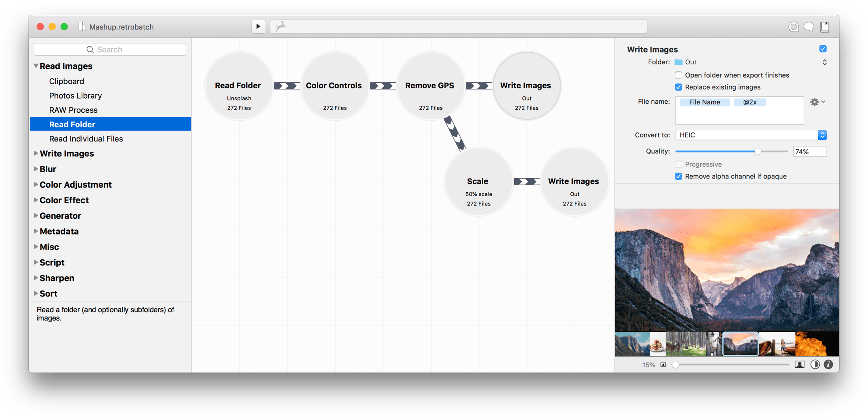Viewport: 868px width, 417px height.
Task: Click the large thumbnail icon right of the zoom slider
Action: 800,365
